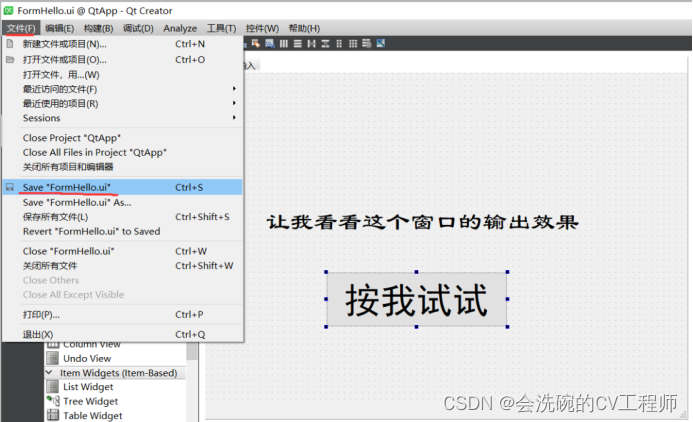Select the Edit Tab Order toolbar icon
This screenshot has height=422, width=693.
(x=270, y=43)
